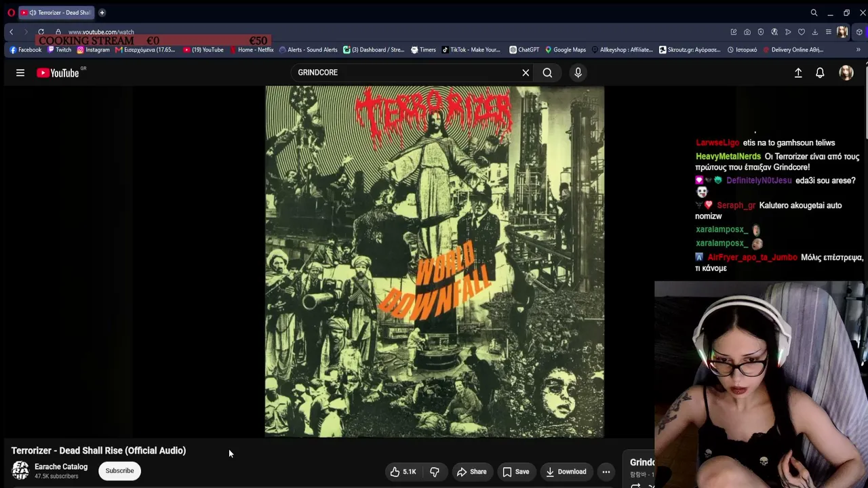Open the (19) YouTube bookmark

[x=203, y=49]
